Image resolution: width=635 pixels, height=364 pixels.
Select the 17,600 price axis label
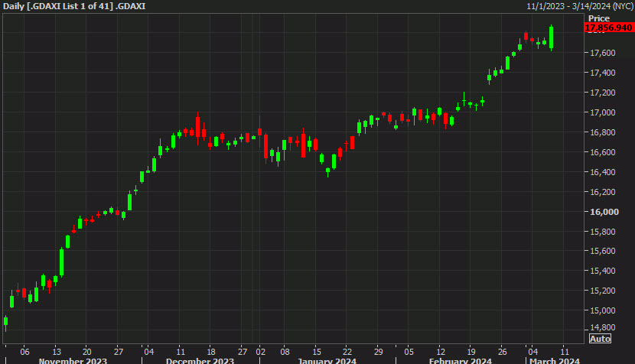pyautogui.click(x=603, y=53)
